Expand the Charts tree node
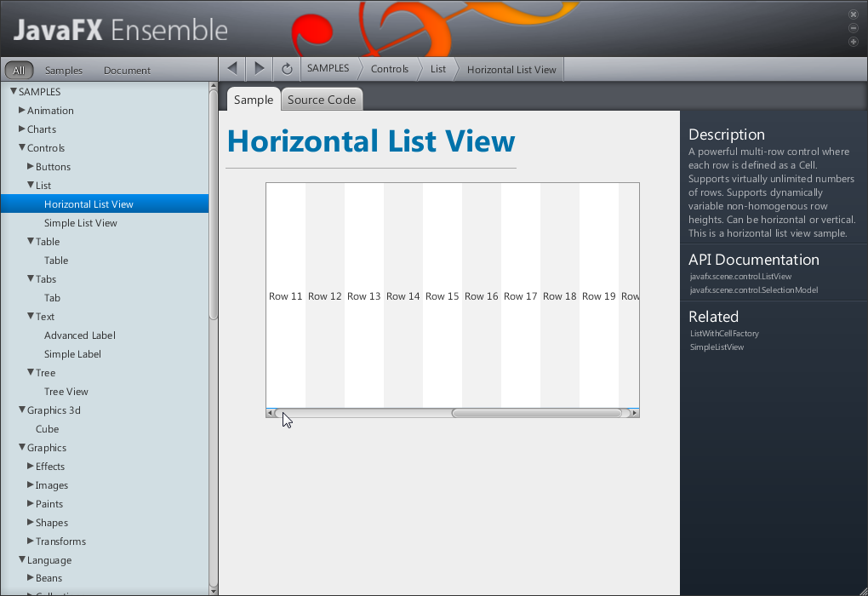Viewport: 868px width, 596px height. [x=22, y=129]
